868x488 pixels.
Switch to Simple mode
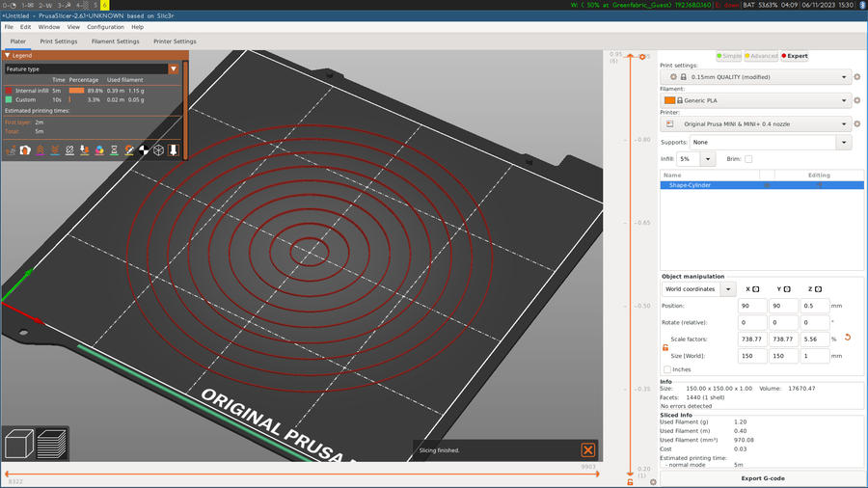(728, 56)
